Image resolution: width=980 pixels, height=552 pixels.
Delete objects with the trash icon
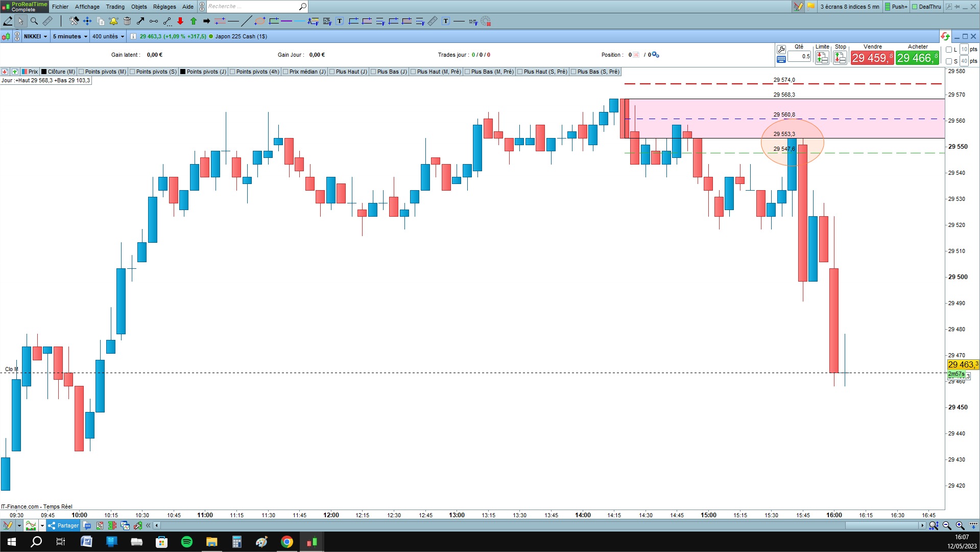tap(127, 21)
